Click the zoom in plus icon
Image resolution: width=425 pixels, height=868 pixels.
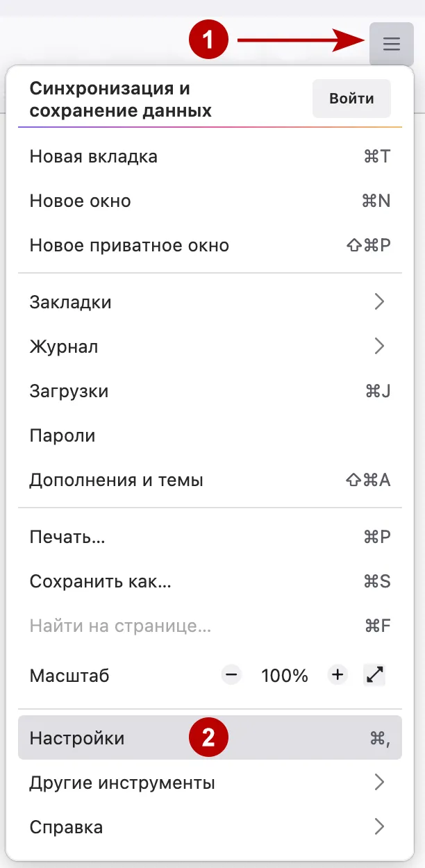(337, 674)
